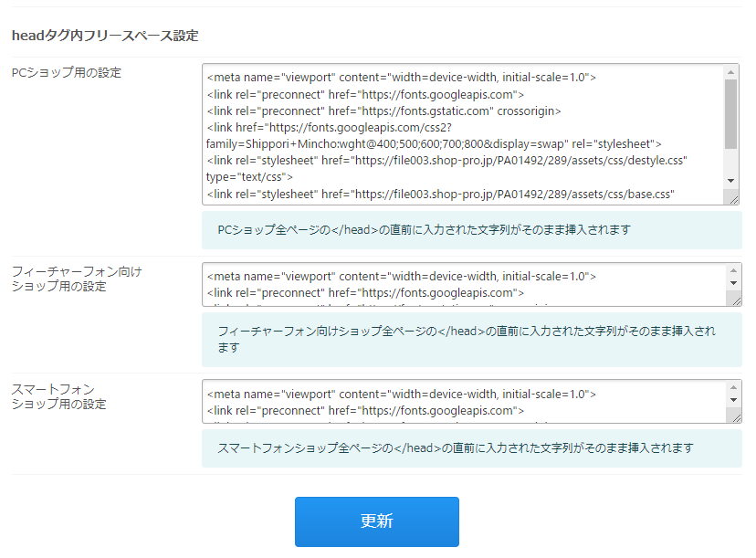Click the PC textarea scrollbar thumb
This screenshot has width=756, height=558.
click(731, 113)
